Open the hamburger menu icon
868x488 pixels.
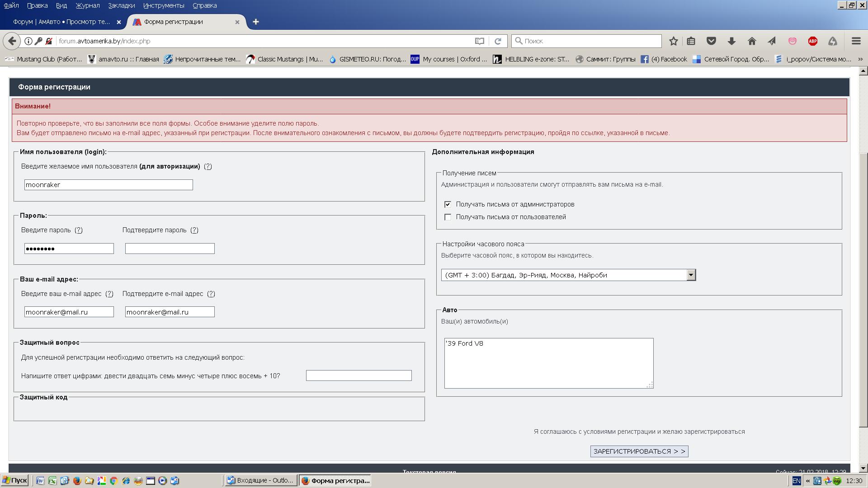coord(856,41)
